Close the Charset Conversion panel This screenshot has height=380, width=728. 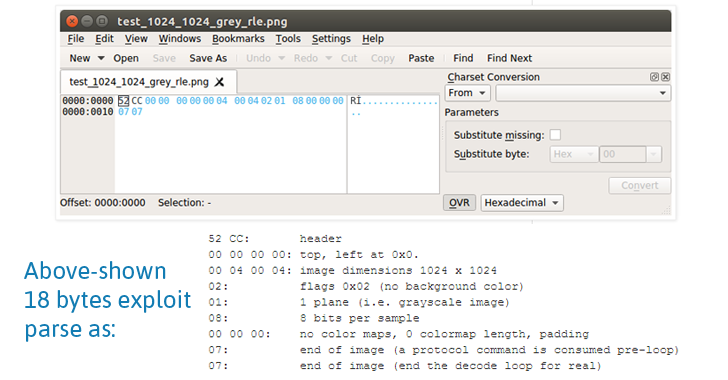666,77
